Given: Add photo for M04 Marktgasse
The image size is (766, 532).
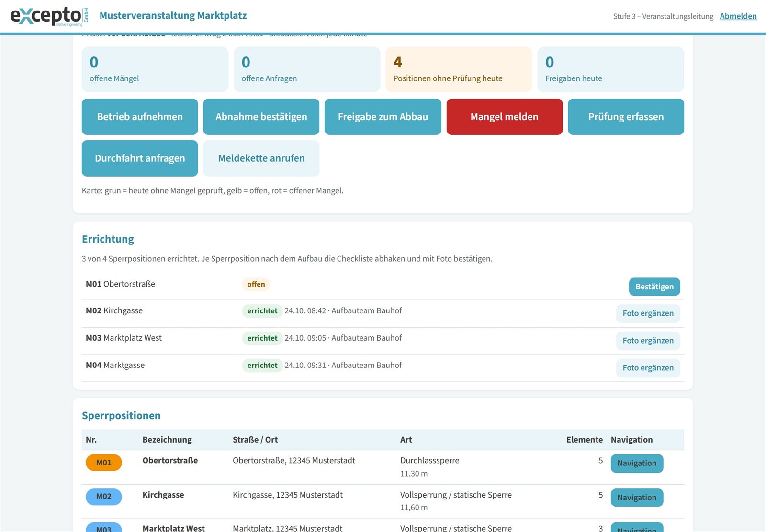Looking at the screenshot, I should tap(648, 368).
